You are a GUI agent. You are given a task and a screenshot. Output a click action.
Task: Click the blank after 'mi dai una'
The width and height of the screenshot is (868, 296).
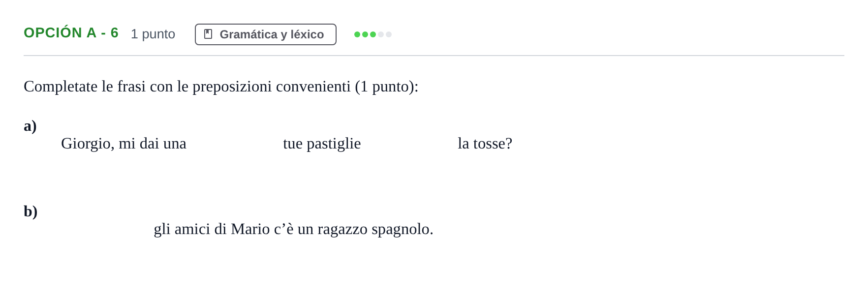[x=235, y=144]
